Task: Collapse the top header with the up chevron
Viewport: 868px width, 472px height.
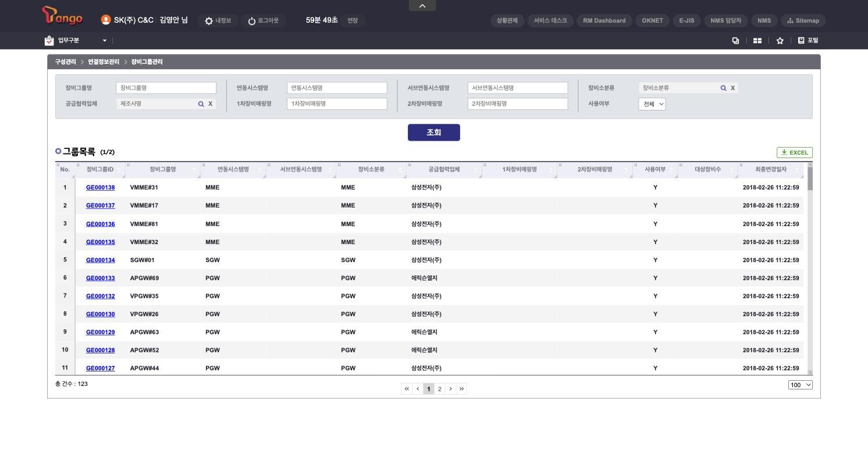Action: point(422,6)
